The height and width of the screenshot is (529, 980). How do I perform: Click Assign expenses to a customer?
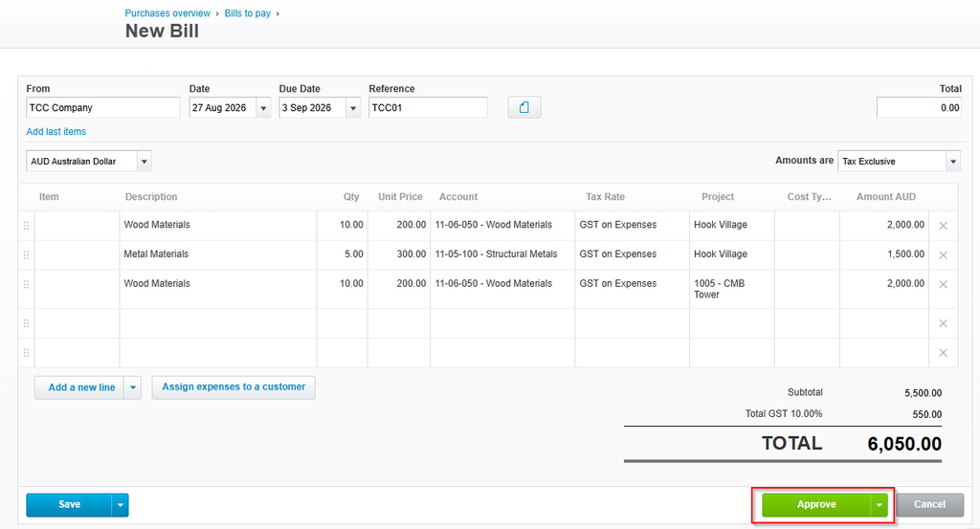(234, 387)
